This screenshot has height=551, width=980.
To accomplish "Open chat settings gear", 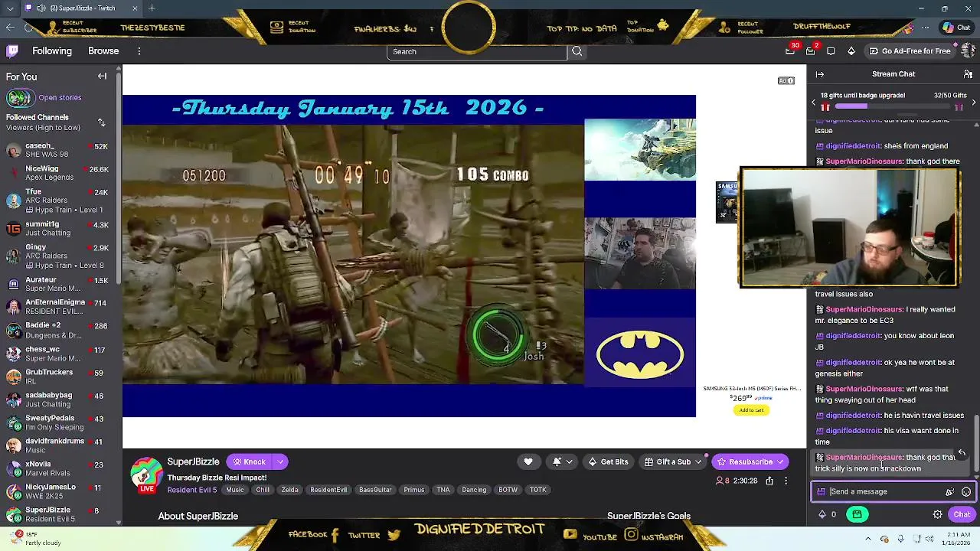I will (x=938, y=514).
